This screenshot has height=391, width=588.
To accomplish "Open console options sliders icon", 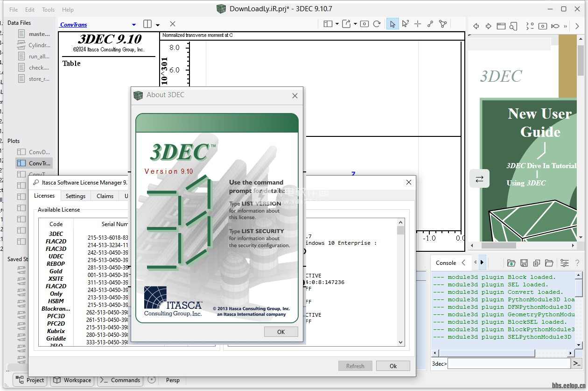I will pyautogui.click(x=564, y=263).
